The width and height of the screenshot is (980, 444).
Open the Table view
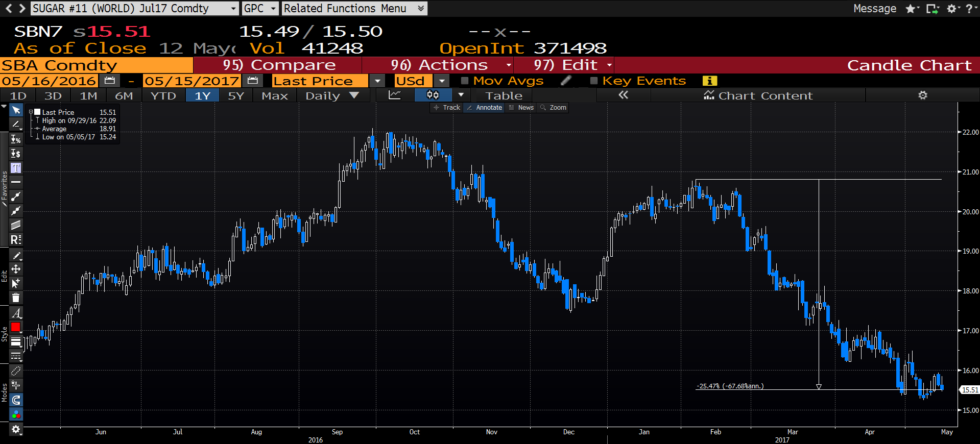tap(504, 95)
